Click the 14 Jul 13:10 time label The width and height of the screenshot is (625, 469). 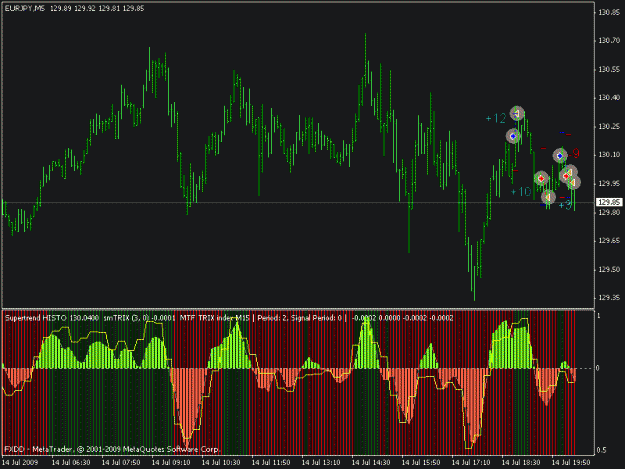click(x=321, y=463)
